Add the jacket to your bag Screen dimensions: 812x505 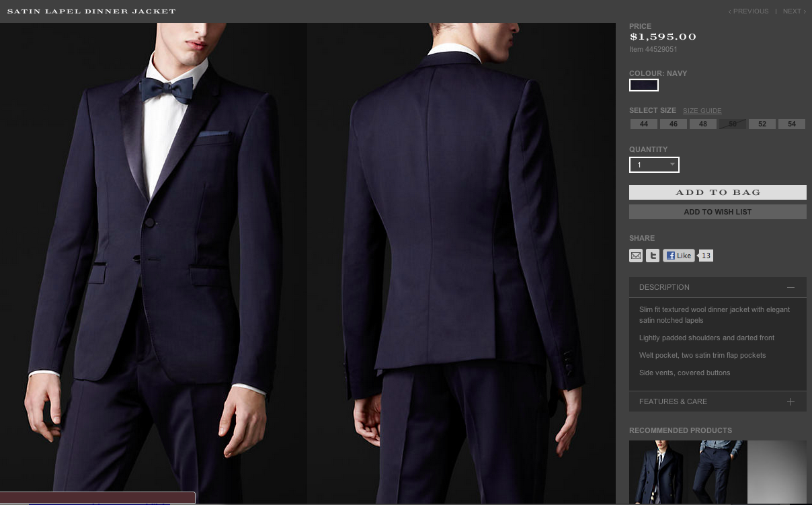[717, 192]
